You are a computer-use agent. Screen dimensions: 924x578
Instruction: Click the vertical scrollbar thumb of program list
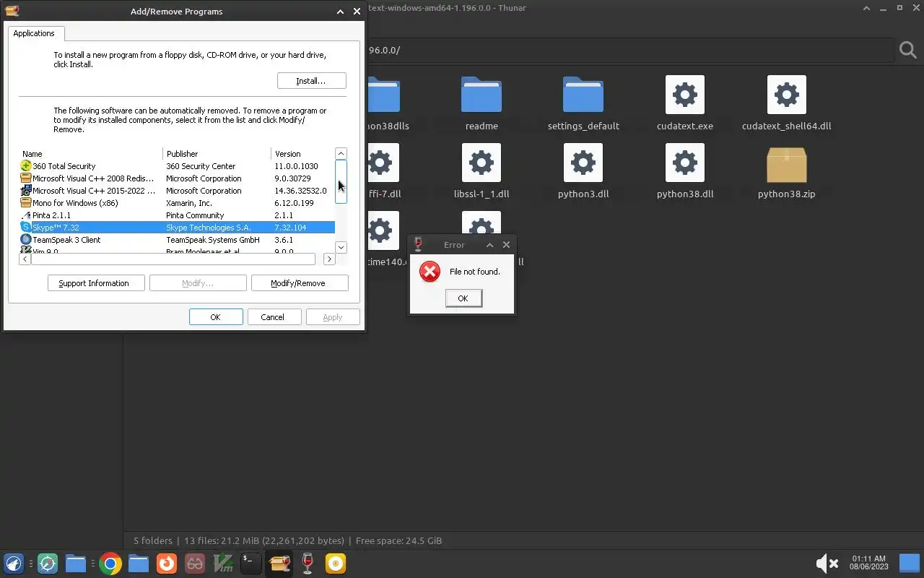341,181
